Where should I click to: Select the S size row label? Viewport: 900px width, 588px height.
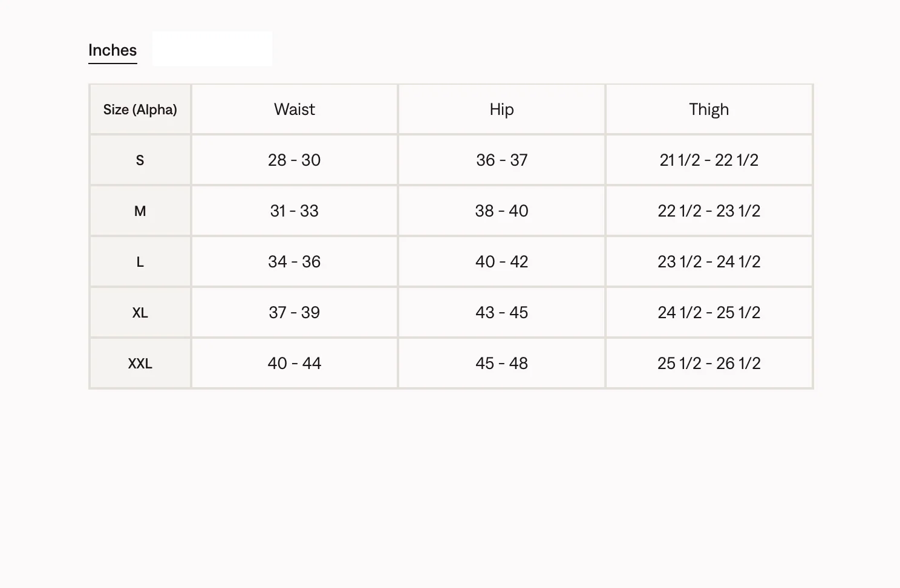point(140,160)
